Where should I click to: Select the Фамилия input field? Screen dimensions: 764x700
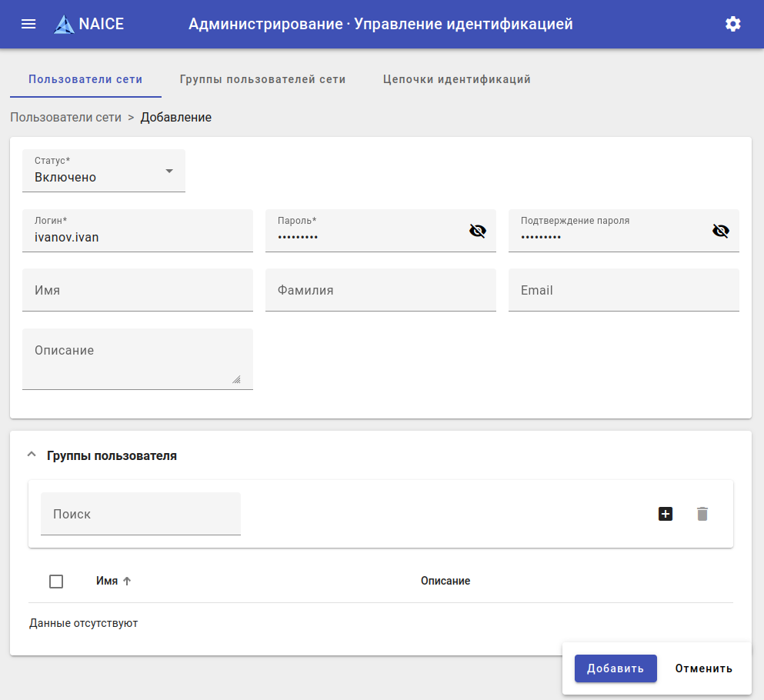pos(380,291)
